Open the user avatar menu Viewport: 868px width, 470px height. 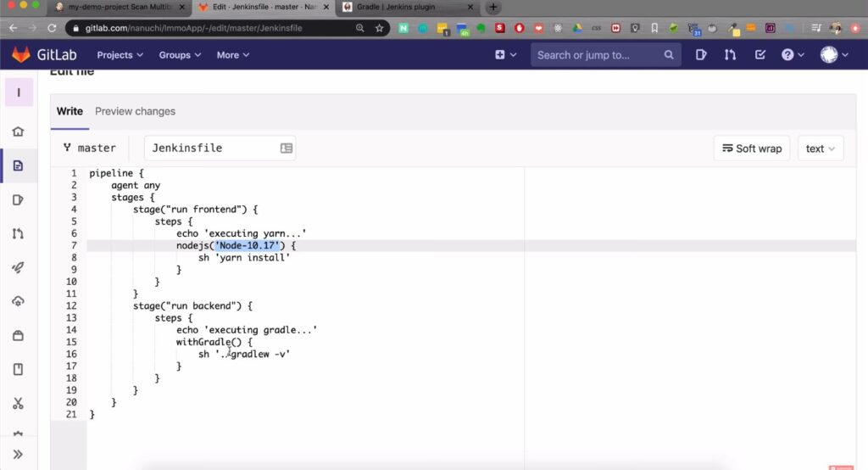pos(834,54)
